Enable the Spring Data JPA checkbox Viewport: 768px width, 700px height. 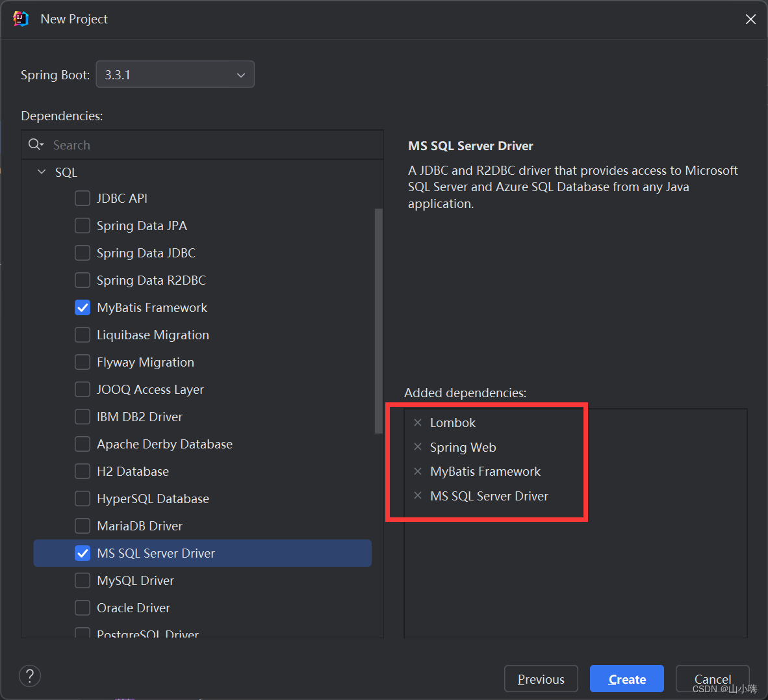coord(83,226)
